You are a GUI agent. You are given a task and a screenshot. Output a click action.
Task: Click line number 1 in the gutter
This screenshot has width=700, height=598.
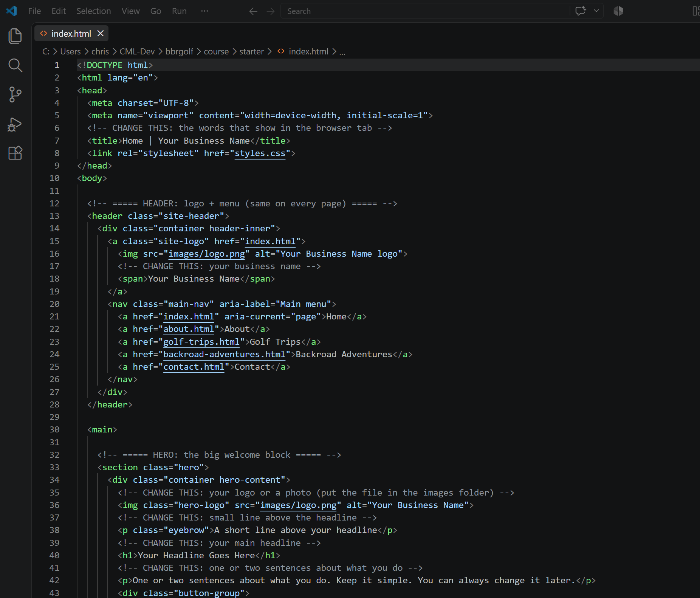57,65
